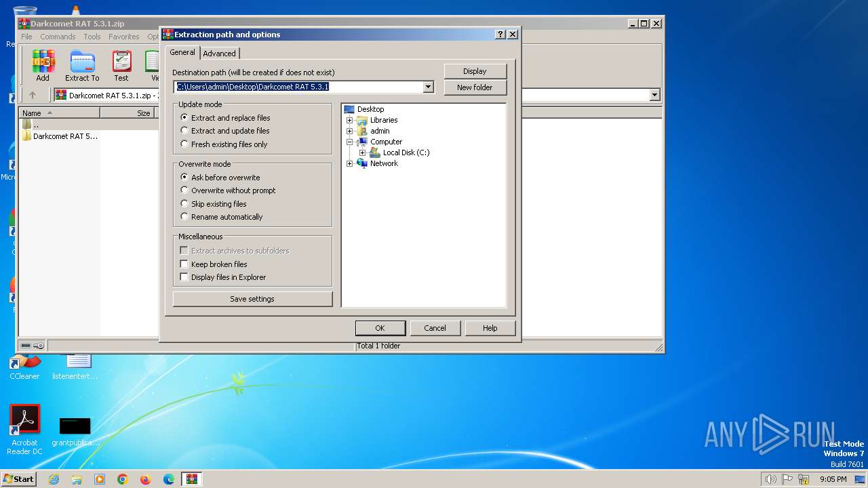
Task: Click the Extract To toolbar icon
Action: click(x=82, y=66)
